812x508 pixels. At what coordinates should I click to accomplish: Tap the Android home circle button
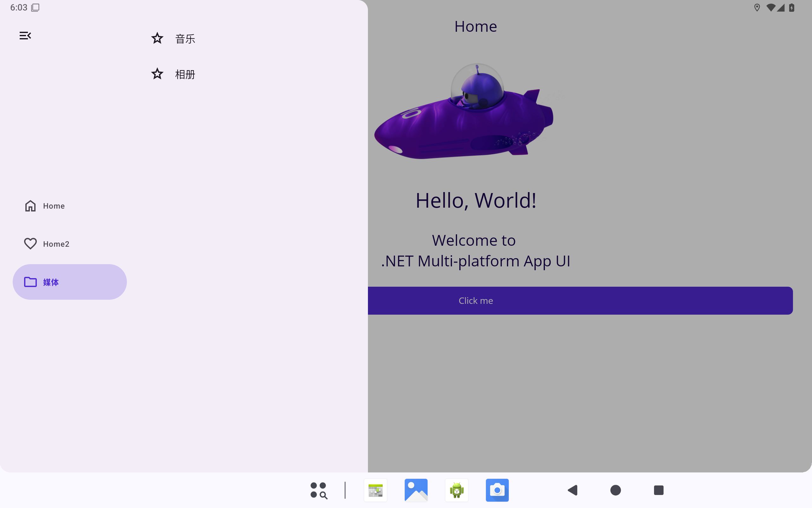point(615,491)
